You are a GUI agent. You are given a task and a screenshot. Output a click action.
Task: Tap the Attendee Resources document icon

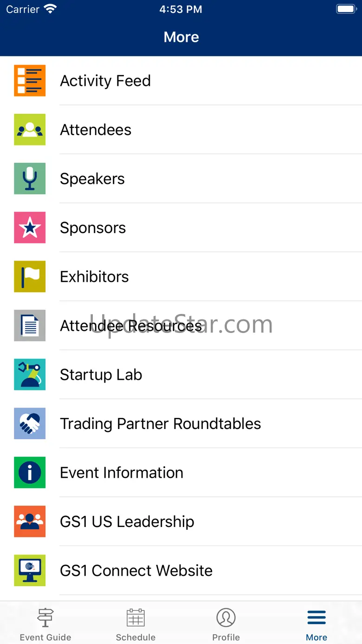[x=30, y=325]
